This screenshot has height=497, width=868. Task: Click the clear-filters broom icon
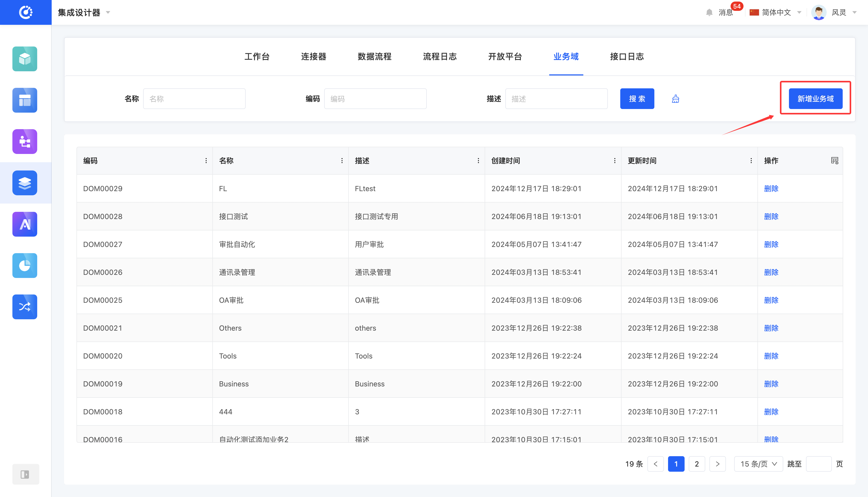point(675,99)
